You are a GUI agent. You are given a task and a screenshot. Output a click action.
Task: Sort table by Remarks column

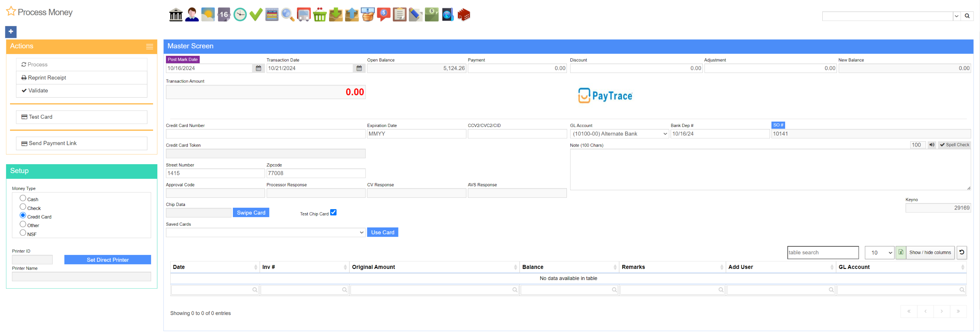(672, 267)
